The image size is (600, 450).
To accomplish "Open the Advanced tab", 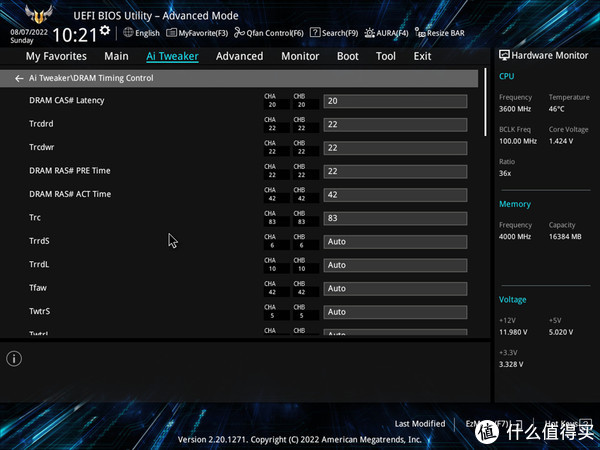I will 240,56.
